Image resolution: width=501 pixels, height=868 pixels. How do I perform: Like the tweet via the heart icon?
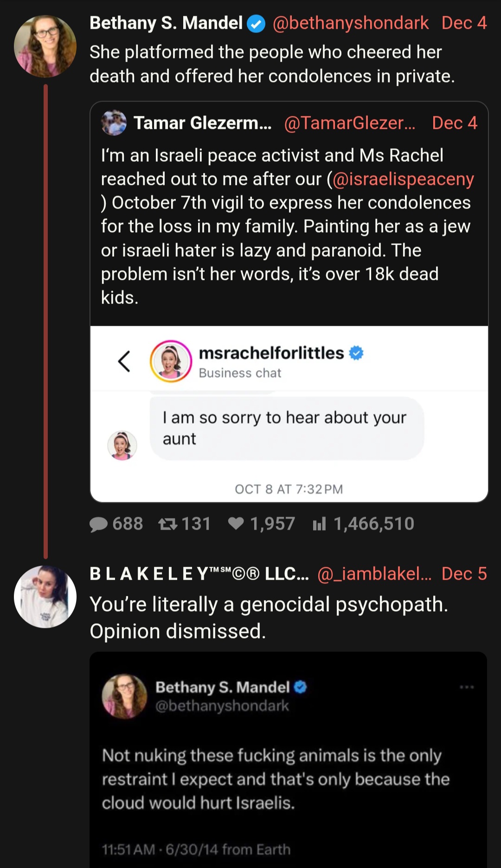point(236,524)
